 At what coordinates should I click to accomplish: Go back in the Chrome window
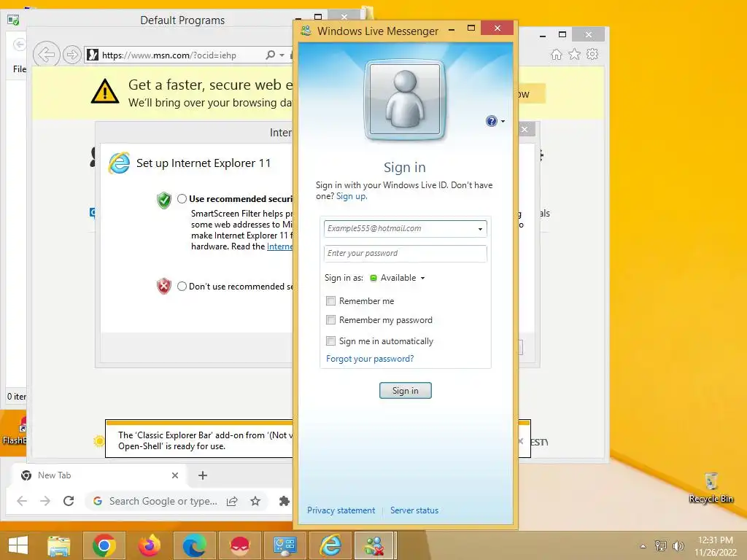[x=22, y=501]
